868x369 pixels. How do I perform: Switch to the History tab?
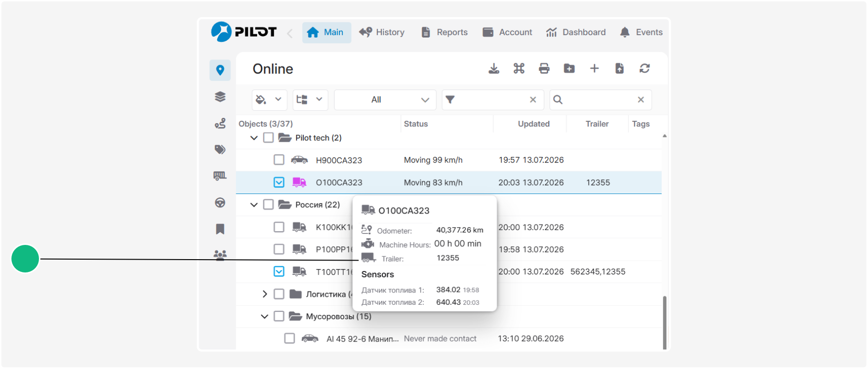click(x=382, y=32)
